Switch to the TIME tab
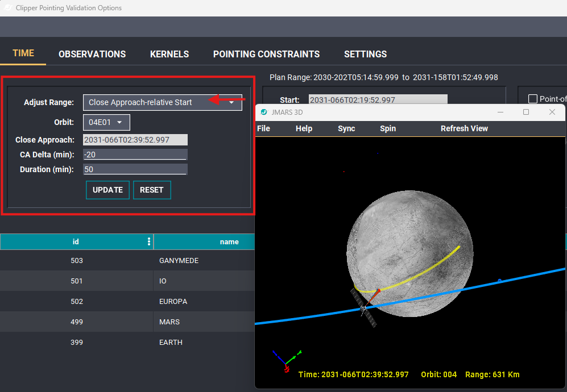 pos(23,53)
